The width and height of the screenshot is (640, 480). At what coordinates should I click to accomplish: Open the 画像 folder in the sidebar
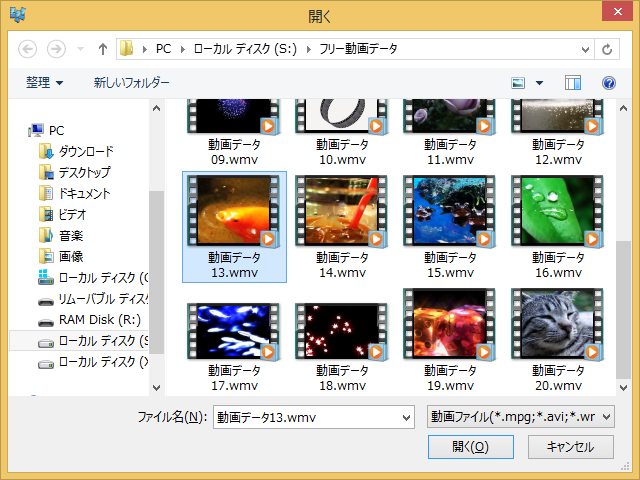[61, 256]
